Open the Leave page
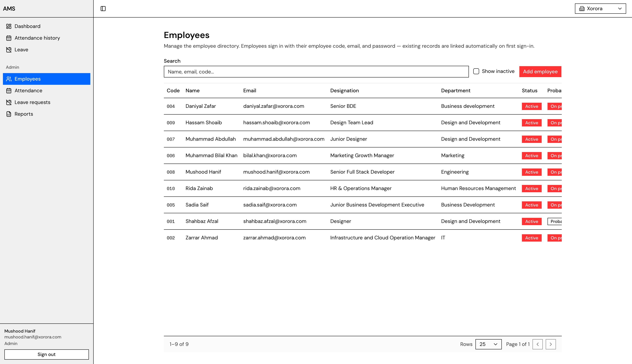 pos(46,50)
